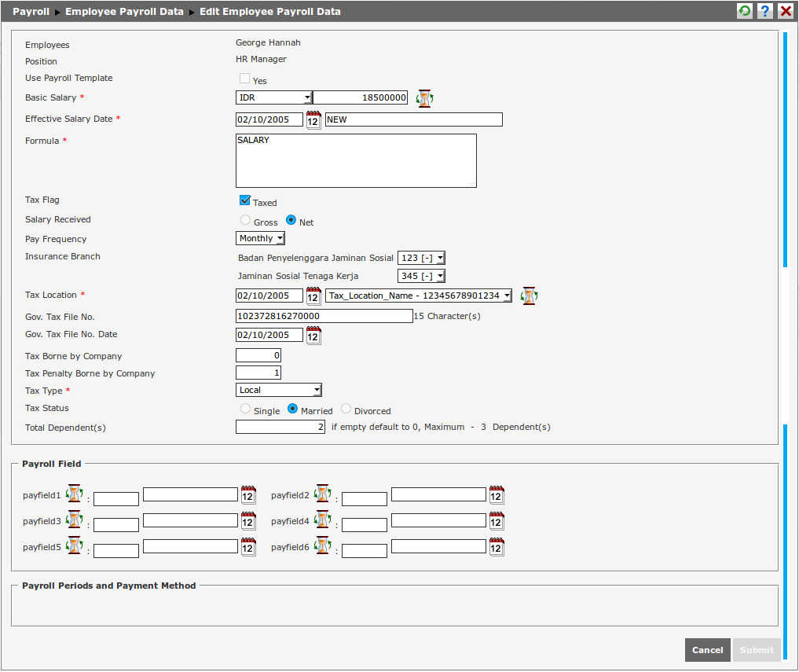The width and height of the screenshot is (799, 672).
Task: Click the payfield4 long text field
Action: pos(438,520)
